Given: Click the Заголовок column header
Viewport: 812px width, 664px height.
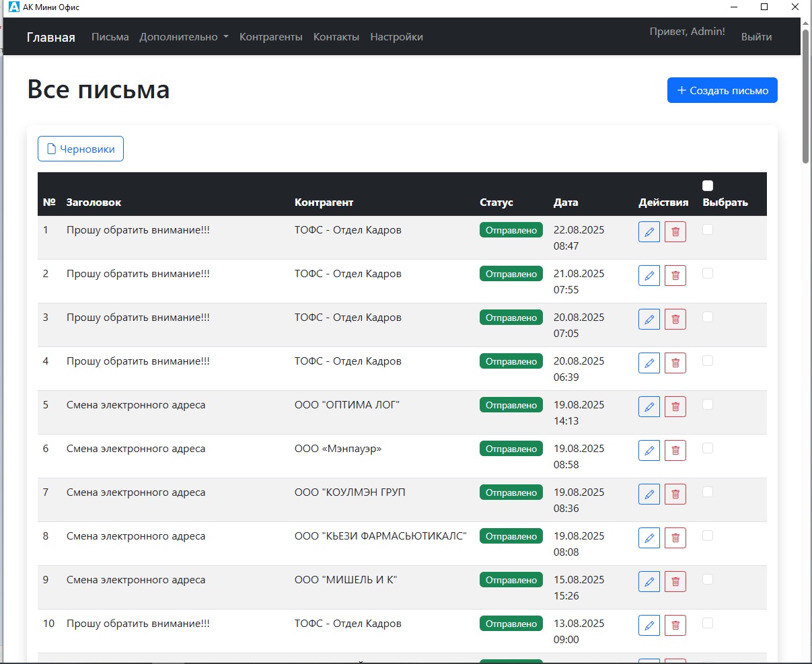Looking at the screenshot, I should (94, 202).
